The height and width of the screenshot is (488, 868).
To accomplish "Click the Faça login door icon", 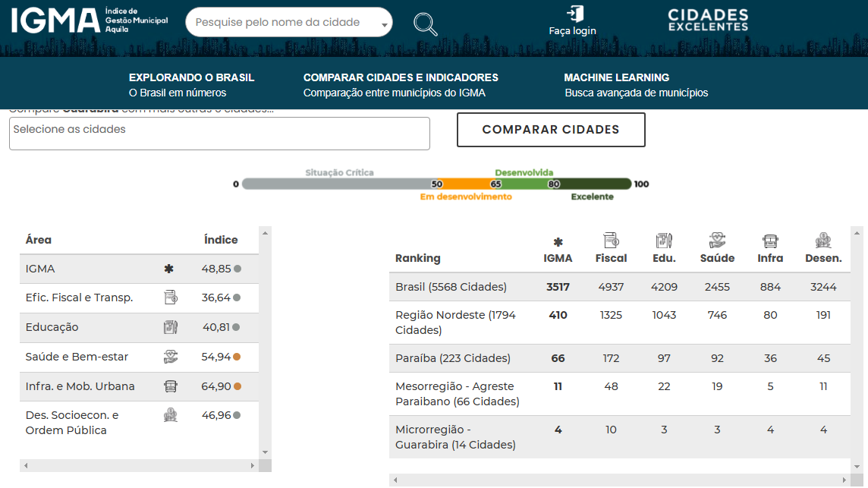I will pyautogui.click(x=575, y=14).
